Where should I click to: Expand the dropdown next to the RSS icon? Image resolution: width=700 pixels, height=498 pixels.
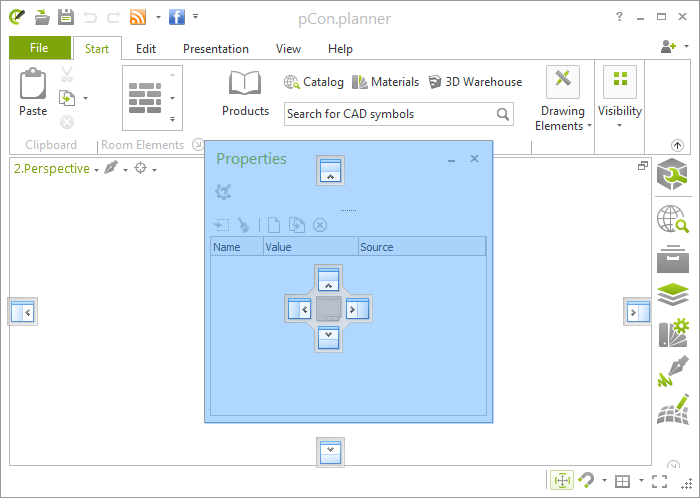click(158, 18)
